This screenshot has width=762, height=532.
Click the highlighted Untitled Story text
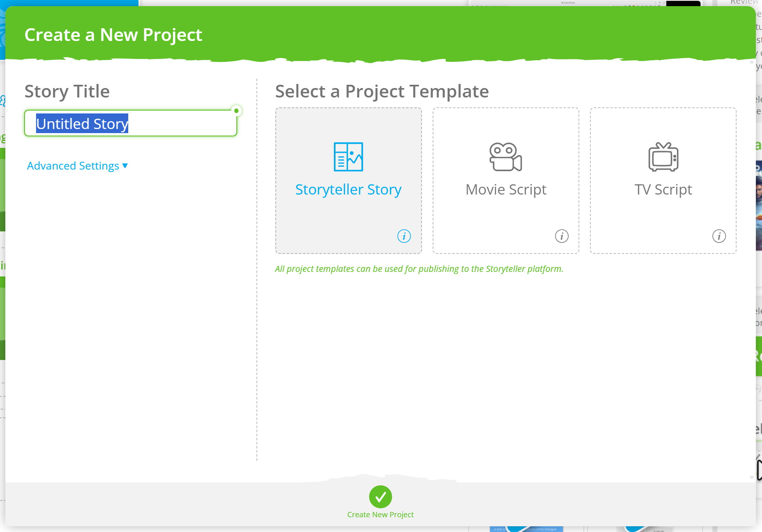(x=82, y=123)
